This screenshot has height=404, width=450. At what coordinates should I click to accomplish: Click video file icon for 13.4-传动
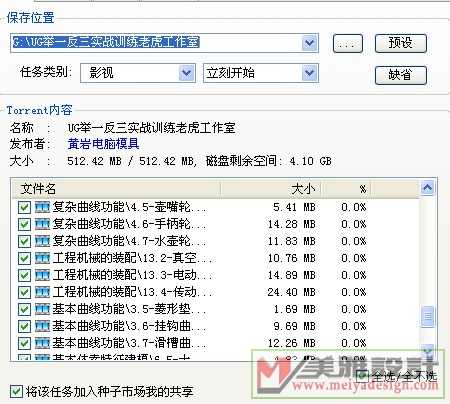(x=42, y=292)
